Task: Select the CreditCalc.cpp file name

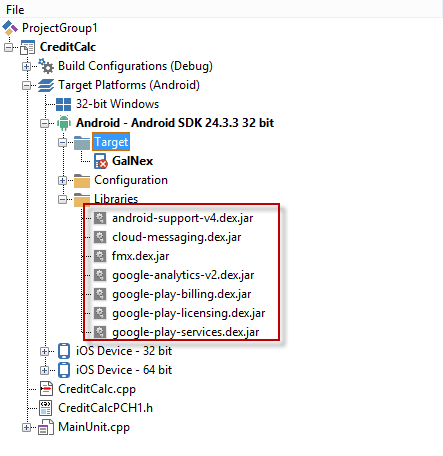Action: tap(97, 389)
